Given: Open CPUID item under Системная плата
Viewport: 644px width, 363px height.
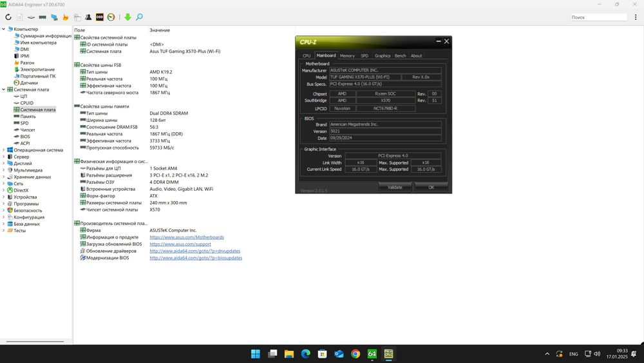Looking at the screenshot, I should click(26, 103).
